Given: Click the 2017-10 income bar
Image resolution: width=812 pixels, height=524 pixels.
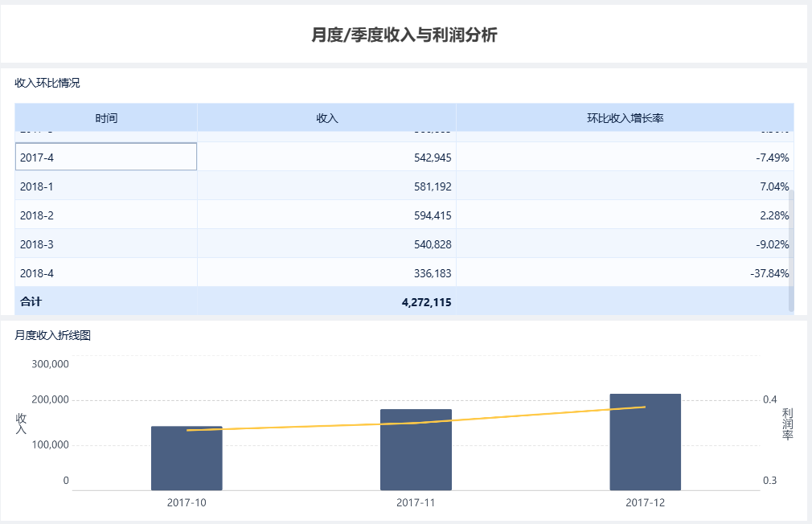Looking at the screenshot, I should point(187,458).
